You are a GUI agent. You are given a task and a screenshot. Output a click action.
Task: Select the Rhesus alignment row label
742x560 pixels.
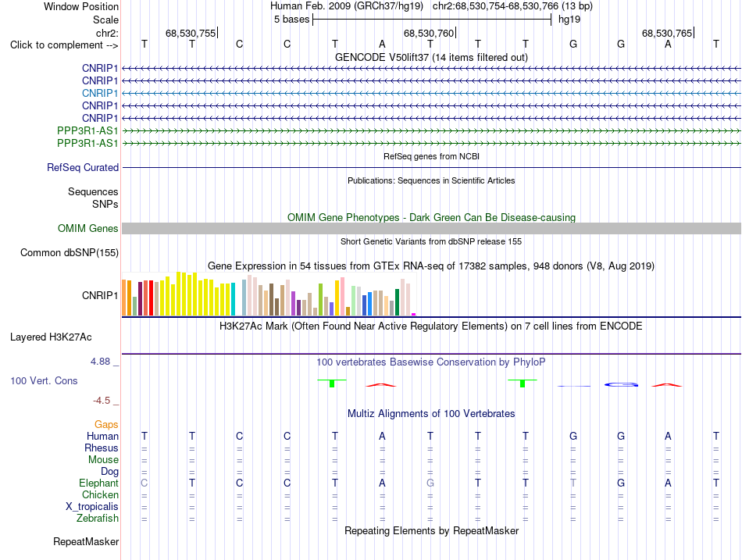point(102,448)
